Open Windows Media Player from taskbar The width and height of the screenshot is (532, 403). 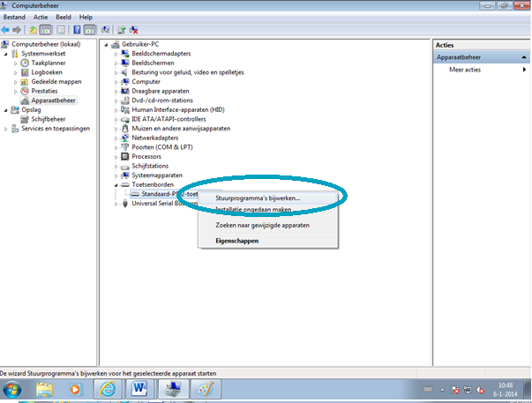click(x=75, y=389)
